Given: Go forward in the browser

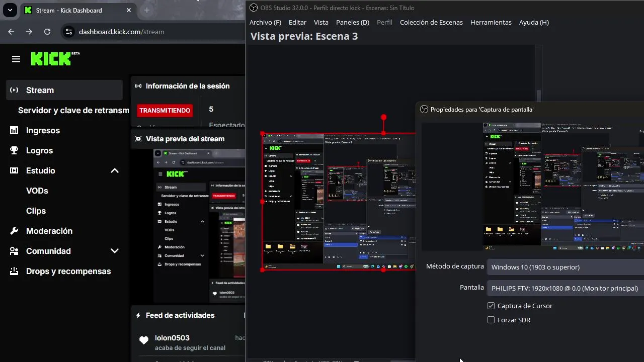Looking at the screenshot, I should (x=29, y=32).
